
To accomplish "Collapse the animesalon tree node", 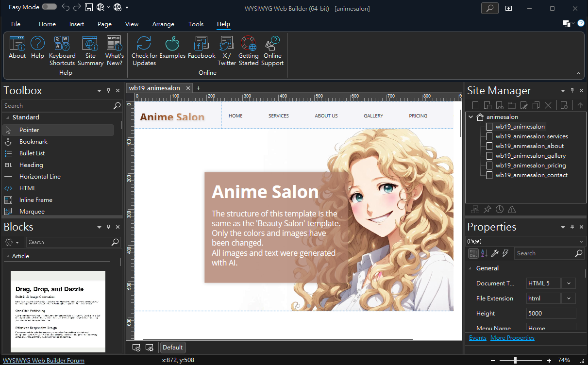I will (471, 117).
